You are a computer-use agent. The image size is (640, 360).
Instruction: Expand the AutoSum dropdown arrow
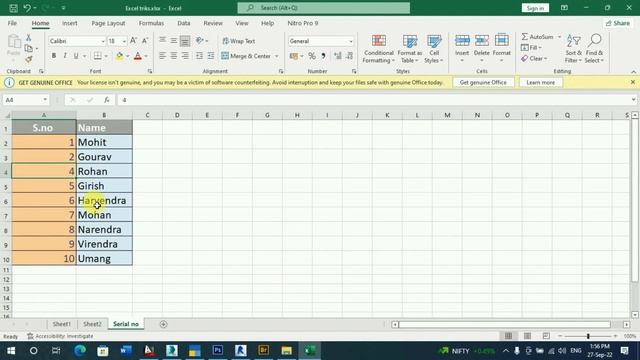click(559, 37)
